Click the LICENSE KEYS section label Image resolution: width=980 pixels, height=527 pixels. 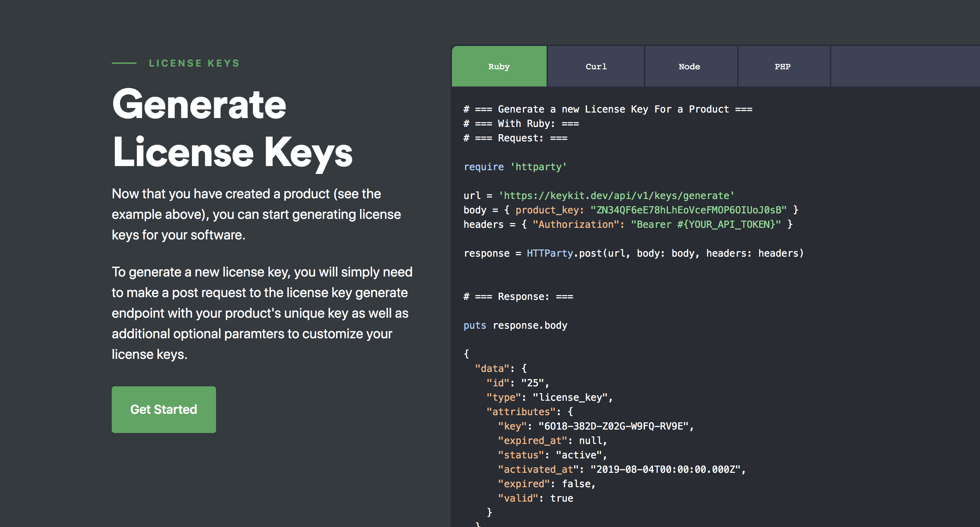[x=194, y=63]
